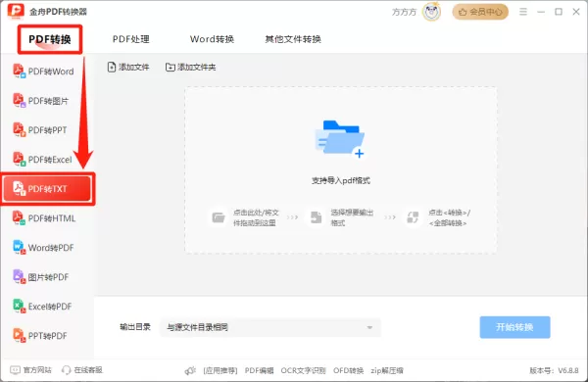Screen dimensions: 588x382
Task: Open the OCR文字识别 link
Action: coord(303,371)
